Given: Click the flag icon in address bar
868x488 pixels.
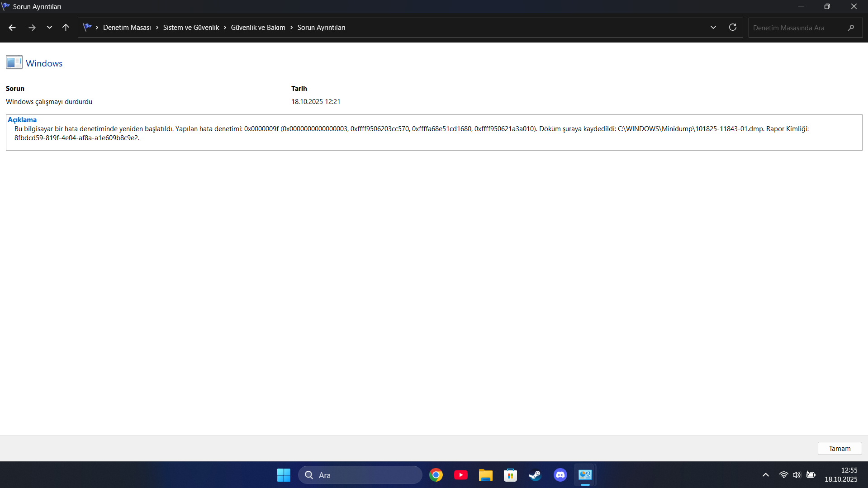Looking at the screenshot, I should tap(87, 27).
